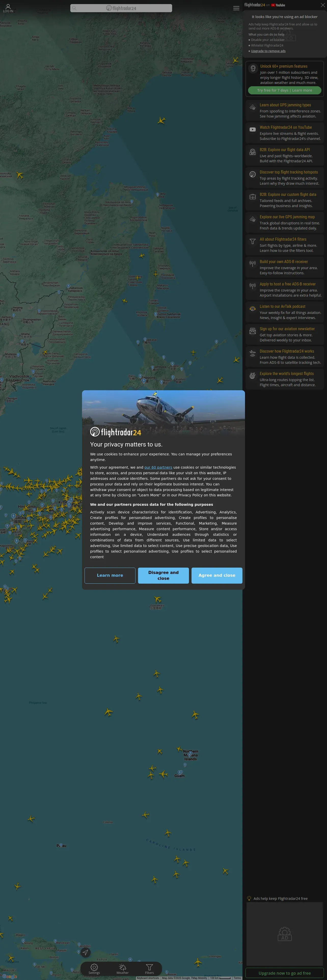327x980 pixels.
Task: Open 'Explore the world's longest flights'
Action: tap(287, 373)
